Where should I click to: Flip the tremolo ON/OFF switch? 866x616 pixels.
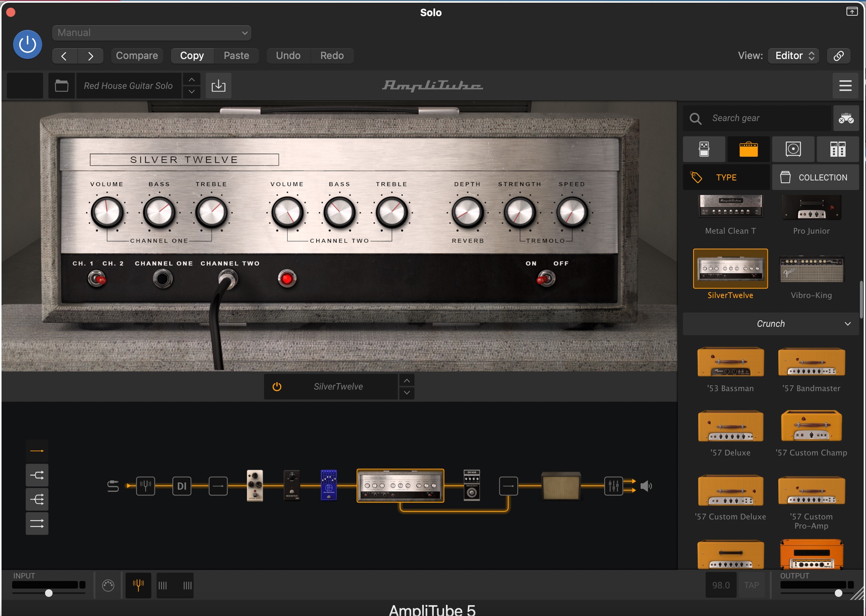pos(546,279)
